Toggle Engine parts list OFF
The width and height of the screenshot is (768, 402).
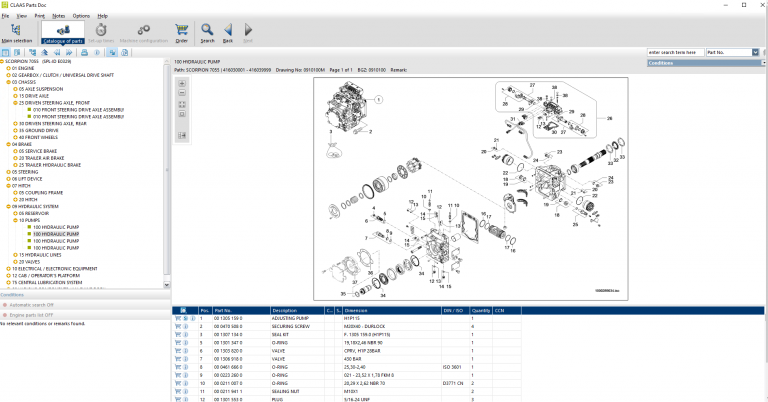29,314
